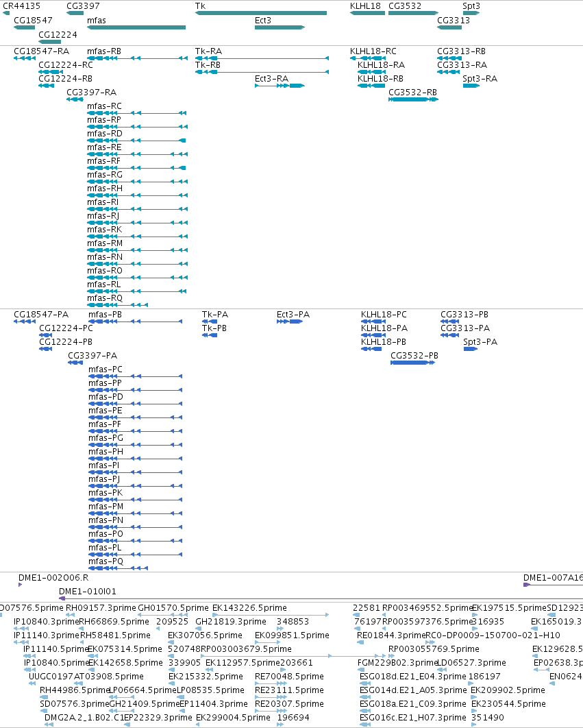Click transcript KLHL18-RA label
Viewport: 583px width, 728px height.
click(381, 65)
